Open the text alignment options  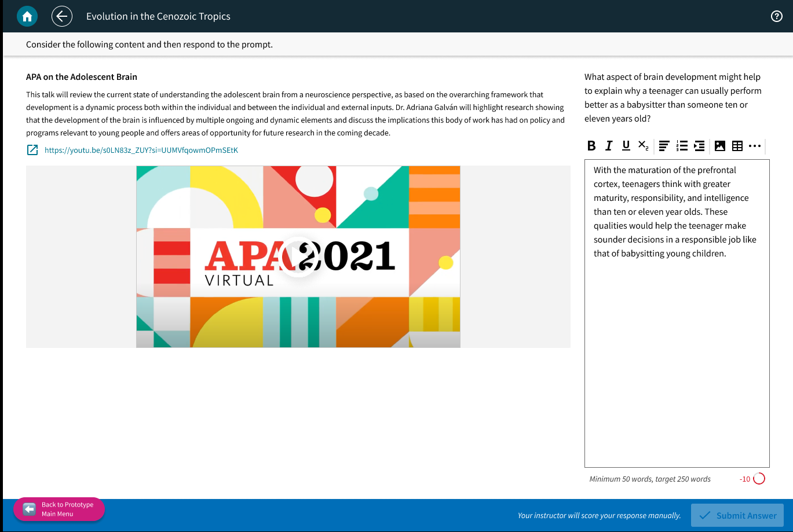(664, 146)
